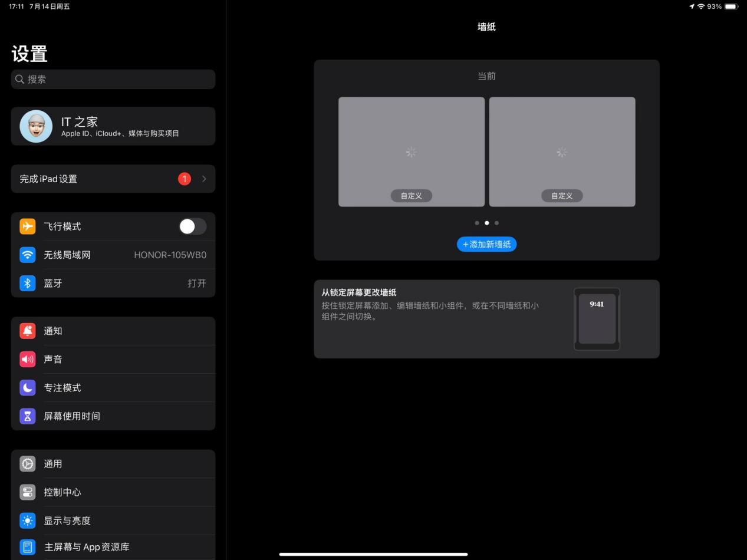Click the IT 之家 Apple ID avatar
This screenshot has height=560, width=747.
tap(36, 126)
